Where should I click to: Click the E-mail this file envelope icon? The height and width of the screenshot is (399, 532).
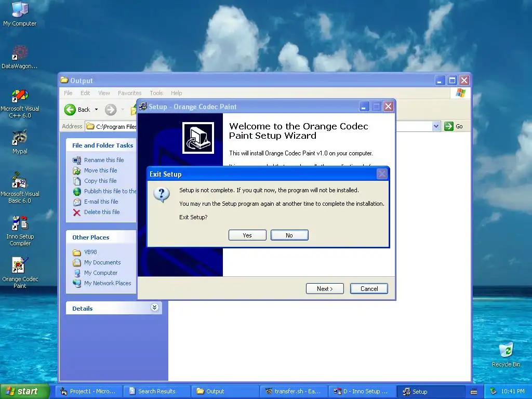pos(77,202)
